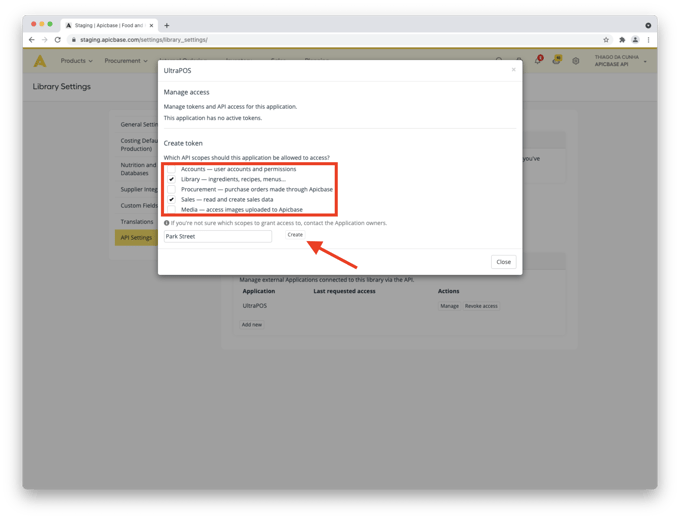Check the Media scope checkbox
Screen dimensions: 680x519
click(x=172, y=209)
